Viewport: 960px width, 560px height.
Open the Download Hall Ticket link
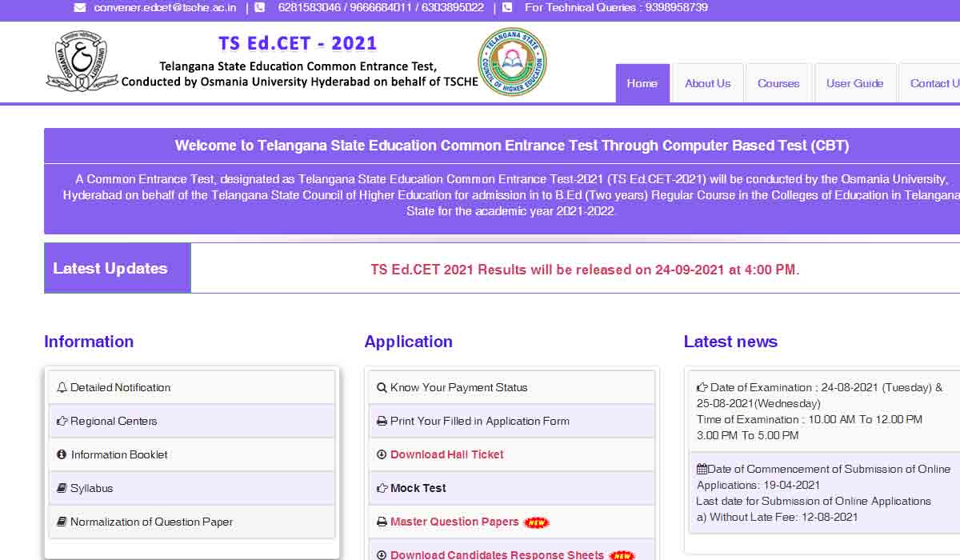coord(445,454)
